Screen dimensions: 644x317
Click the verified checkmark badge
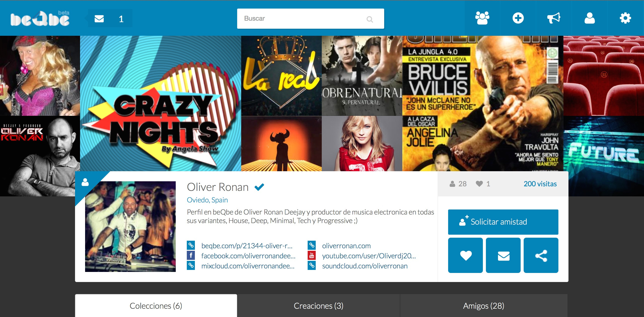[x=259, y=187]
